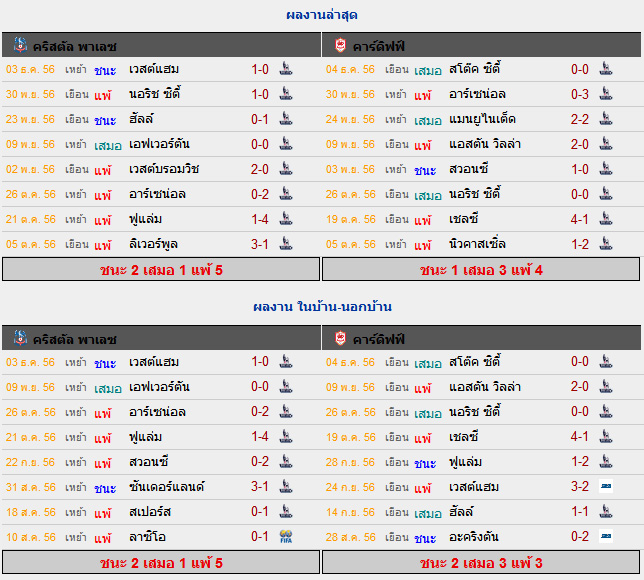Click team name อะคริงตัน
644x580 pixels.
click(474, 536)
